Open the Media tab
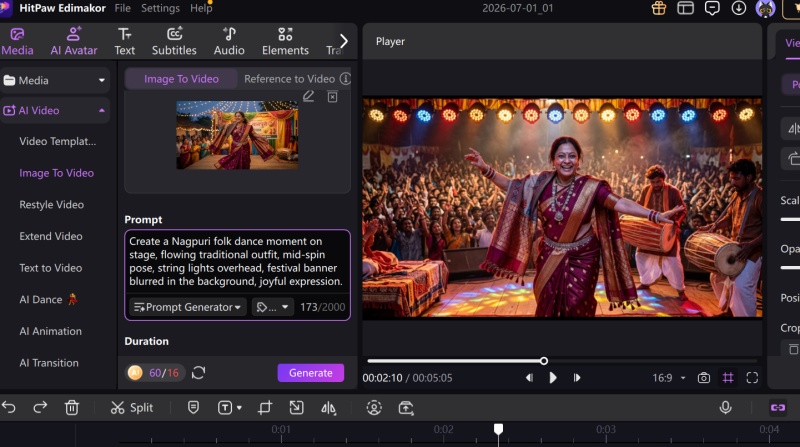 pos(17,42)
